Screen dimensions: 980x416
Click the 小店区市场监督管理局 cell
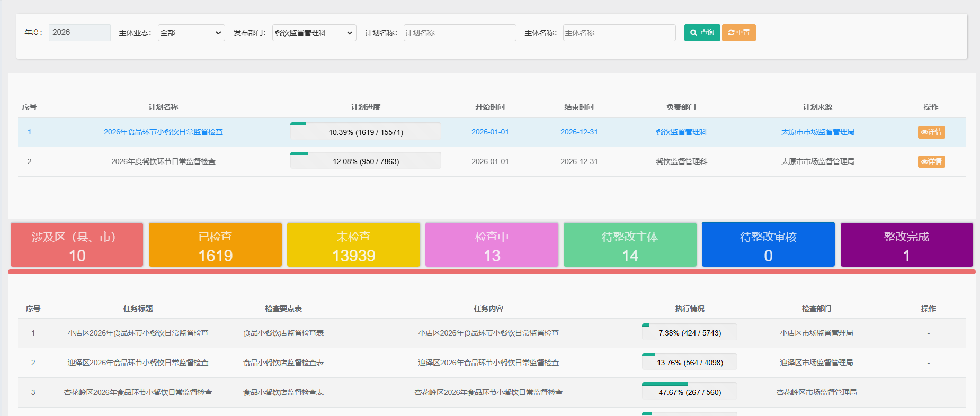pos(816,333)
